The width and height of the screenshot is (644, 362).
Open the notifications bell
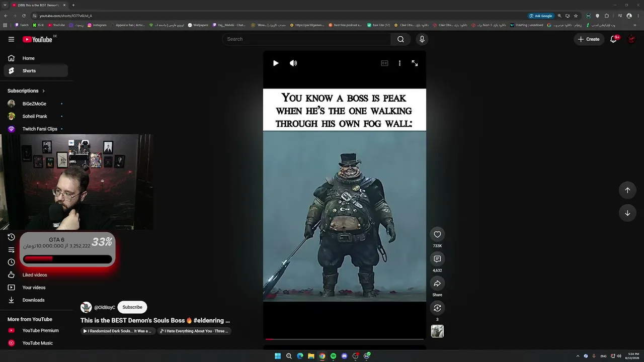coord(614,39)
